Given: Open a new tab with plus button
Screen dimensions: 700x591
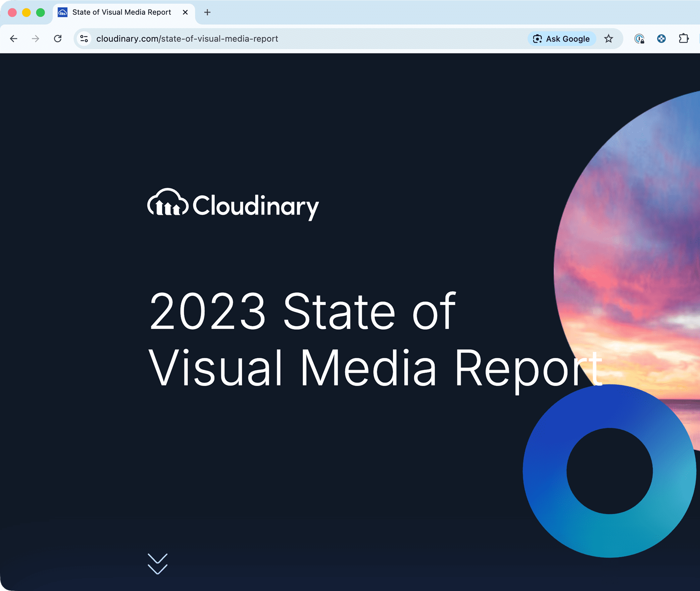Looking at the screenshot, I should point(207,12).
